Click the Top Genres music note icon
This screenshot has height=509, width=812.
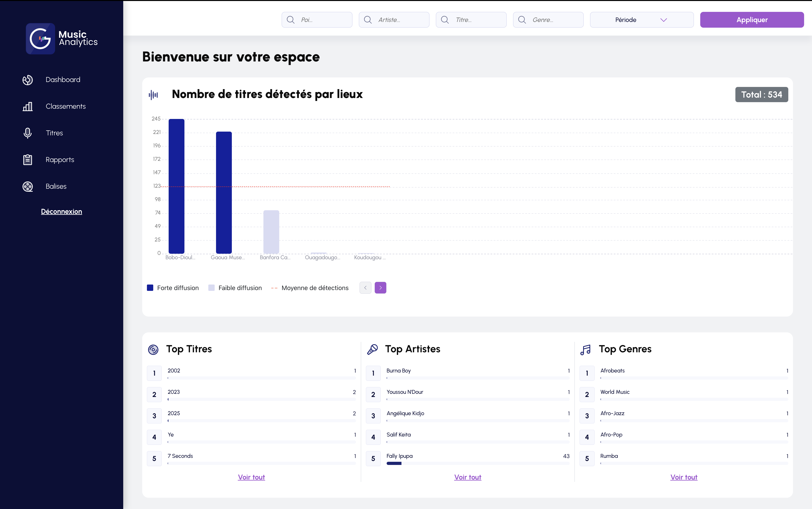coord(586,349)
